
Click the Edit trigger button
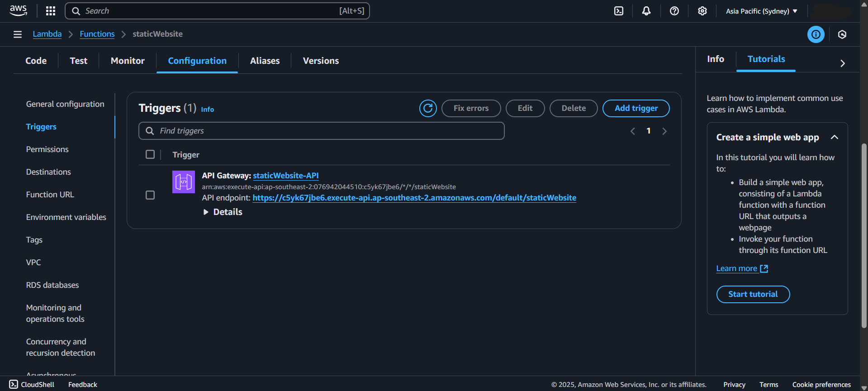(x=525, y=108)
